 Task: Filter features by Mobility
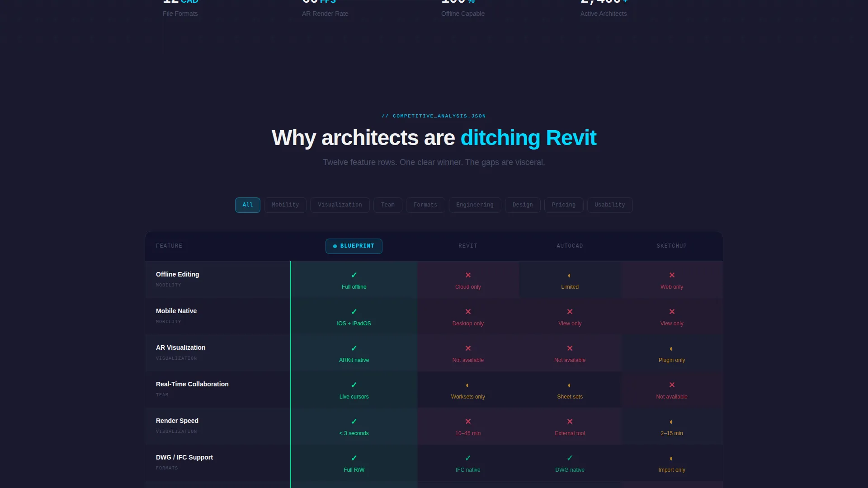pyautogui.click(x=285, y=205)
